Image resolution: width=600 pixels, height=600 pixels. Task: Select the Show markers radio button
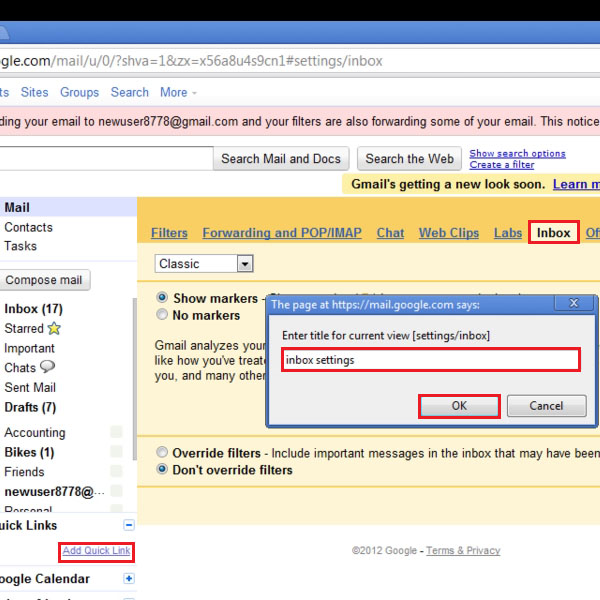click(162, 297)
